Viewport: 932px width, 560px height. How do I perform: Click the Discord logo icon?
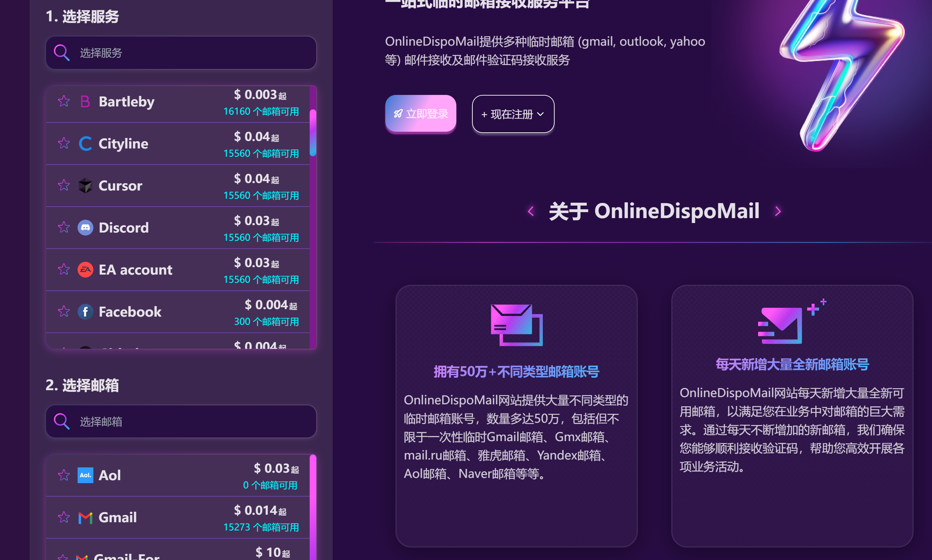click(85, 228)
